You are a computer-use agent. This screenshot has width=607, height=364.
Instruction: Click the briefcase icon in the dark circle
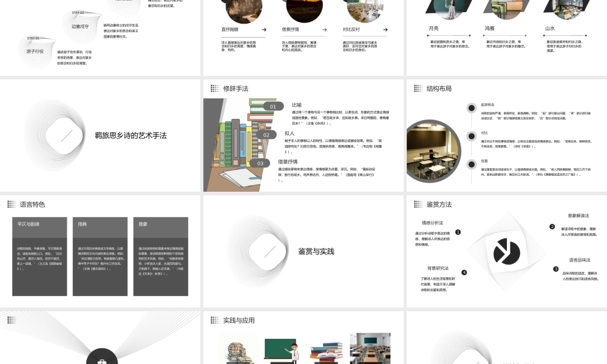click(102, 362)
